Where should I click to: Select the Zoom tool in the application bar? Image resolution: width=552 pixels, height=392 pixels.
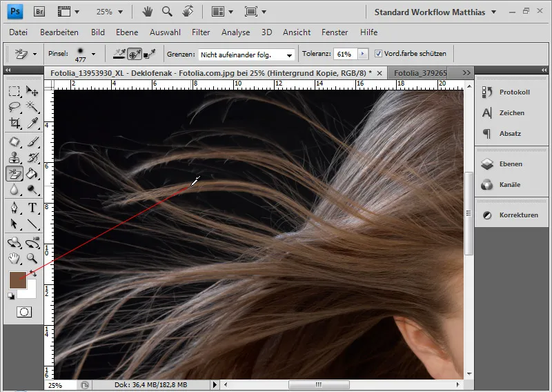[167, 12]
